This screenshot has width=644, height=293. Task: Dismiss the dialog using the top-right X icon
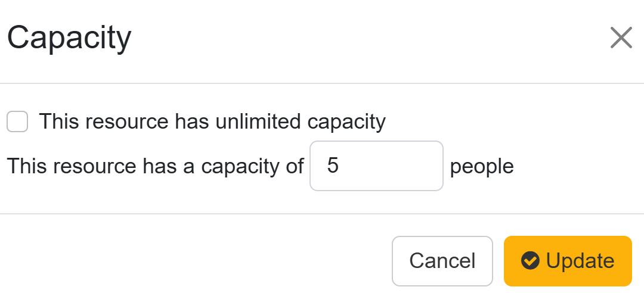[621, 38]
